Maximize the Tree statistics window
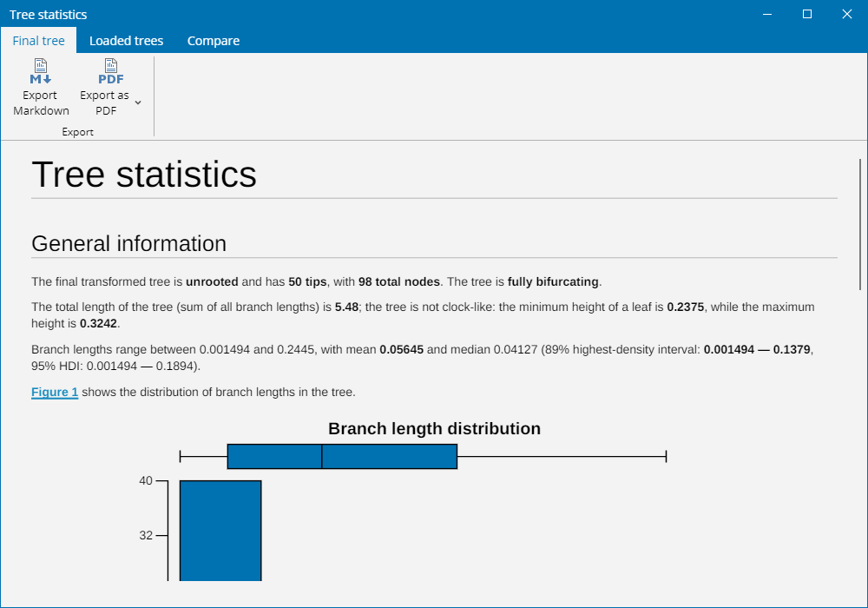The height and width of the screenshot is (608, 868). [807, 14]
